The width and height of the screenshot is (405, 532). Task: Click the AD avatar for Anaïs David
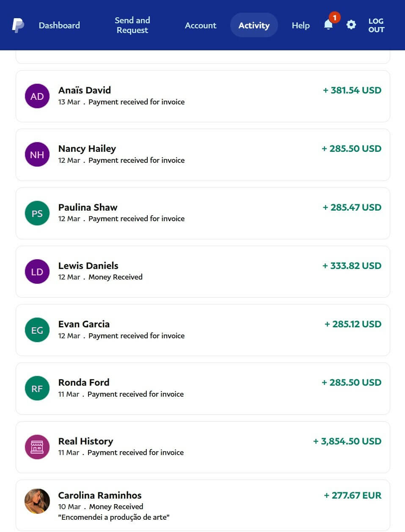(37, 96)
